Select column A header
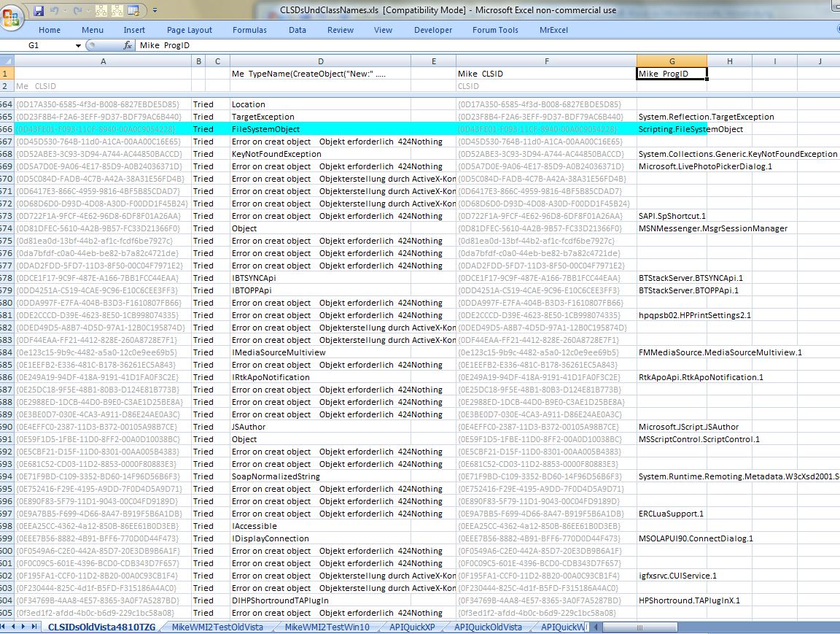 (x=103, y=61)
